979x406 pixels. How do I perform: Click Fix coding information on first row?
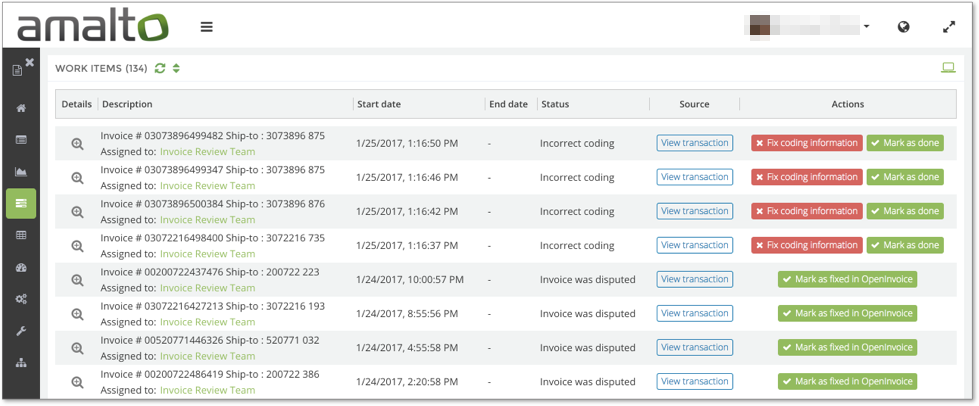(806, 143)
